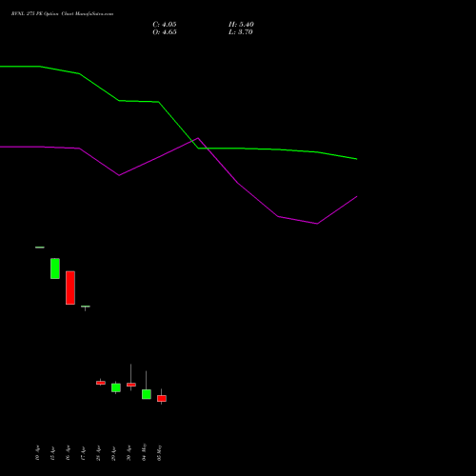Click the '17 Apr' date axis label
The image size is (476, 476).
(83, 453)
